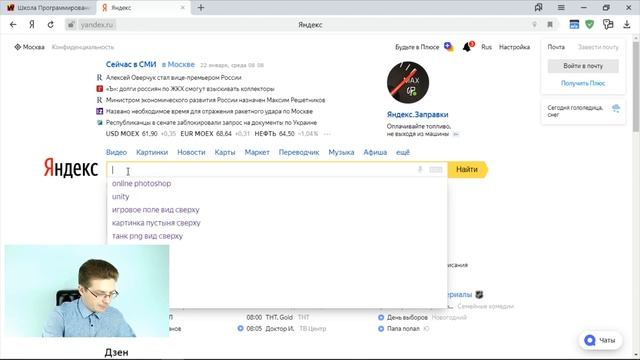Open the Настройка settings menu
The height and width of the screenshot is (360, 640).
click(x=514, y=47)
